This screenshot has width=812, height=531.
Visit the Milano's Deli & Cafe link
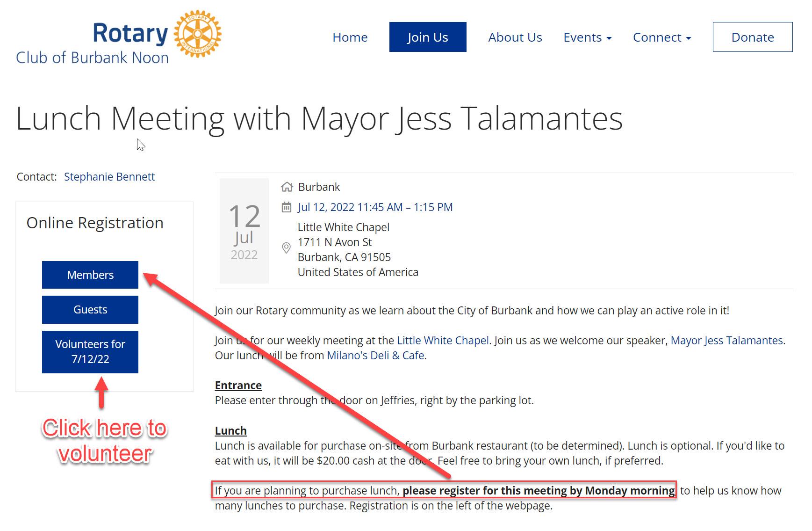coord(375,356)
